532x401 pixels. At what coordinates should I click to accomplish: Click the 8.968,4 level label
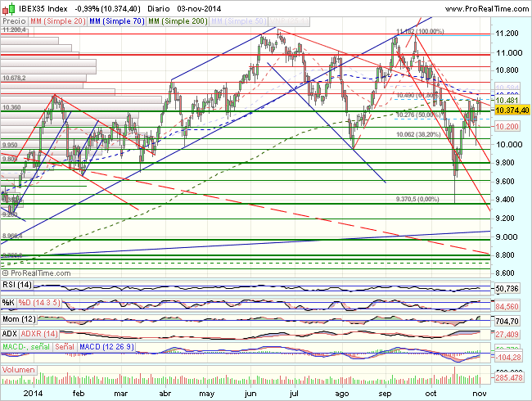coord(12,236)
